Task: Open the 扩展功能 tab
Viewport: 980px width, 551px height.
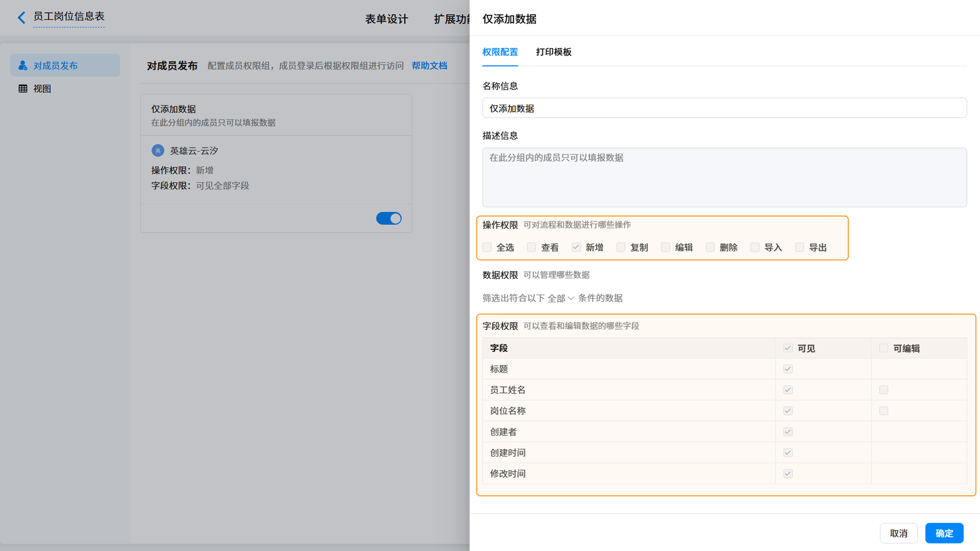Action: (452, 19)
